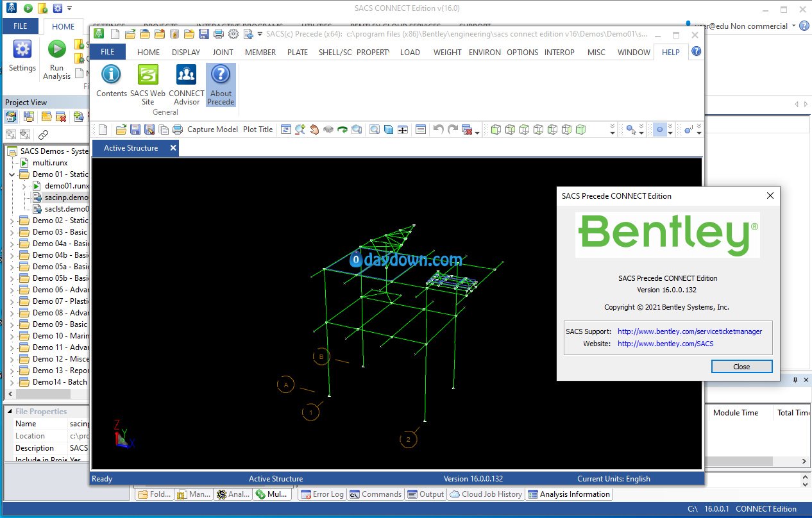Switch to the Cloud Job History tab
The height and width of the screenshot is (518, 812).
tap(486, 494)
